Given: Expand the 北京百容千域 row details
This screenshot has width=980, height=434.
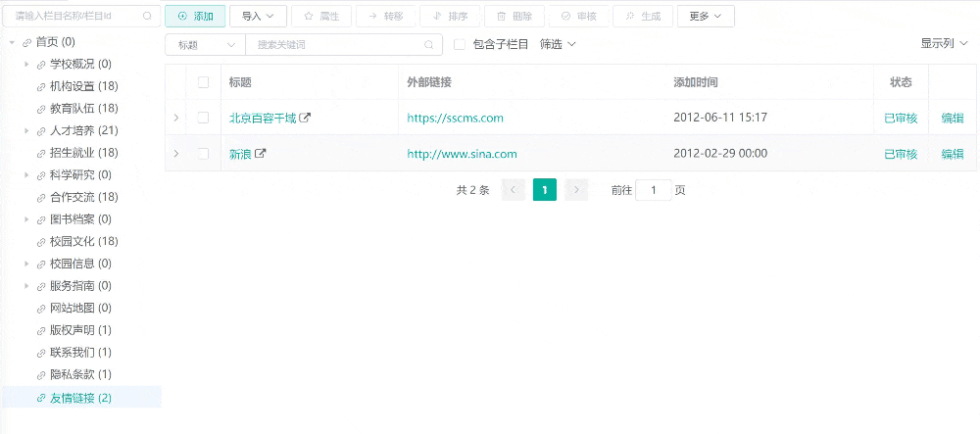Looking at the screenshot, I should pos(176,118).
